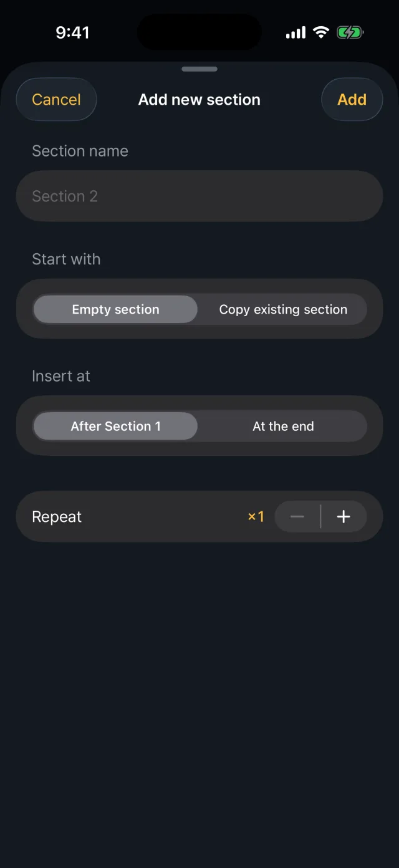
Task: Tap the Repeat row label
Action: coord(57,517)
